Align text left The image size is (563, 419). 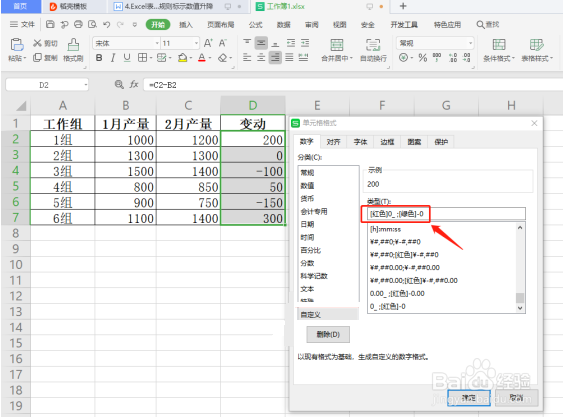click(247, 57)
